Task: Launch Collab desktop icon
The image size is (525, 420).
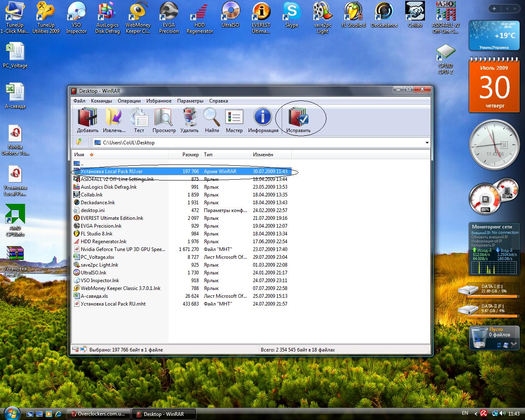Action: point(415,15)
